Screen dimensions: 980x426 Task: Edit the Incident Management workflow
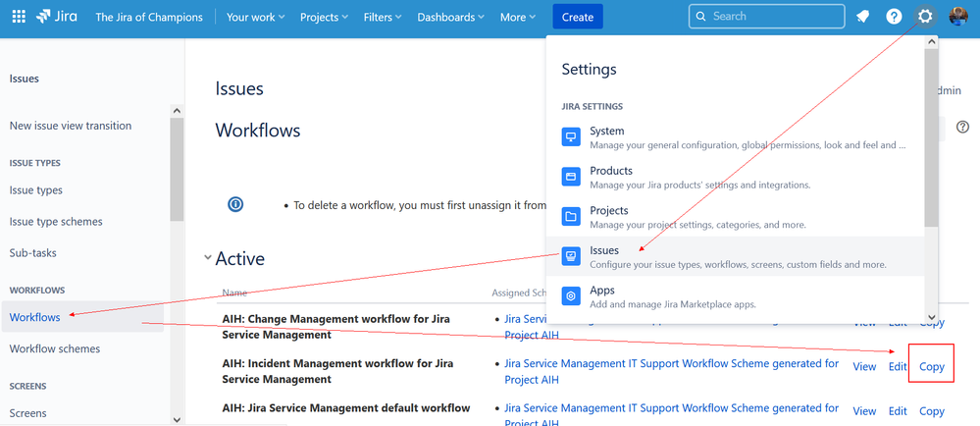coord(898,366)
